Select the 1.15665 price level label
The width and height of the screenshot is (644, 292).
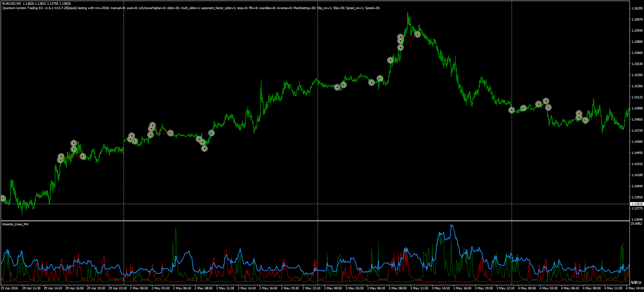pyautogui.click(x=636, y=53)
